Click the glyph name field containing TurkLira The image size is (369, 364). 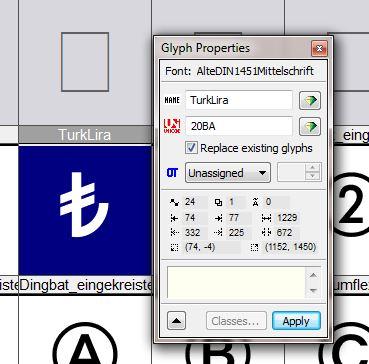(x=239, y=100)
